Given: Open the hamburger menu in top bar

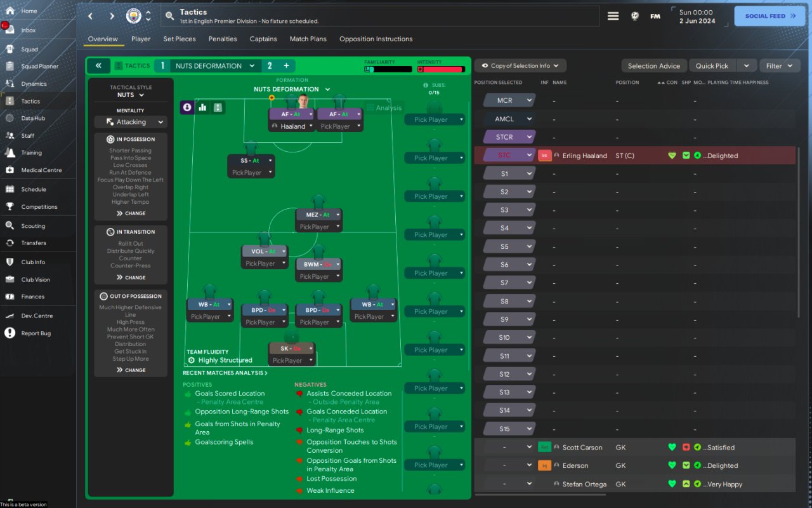Looking at the screenshot, I should pos(613,16).
